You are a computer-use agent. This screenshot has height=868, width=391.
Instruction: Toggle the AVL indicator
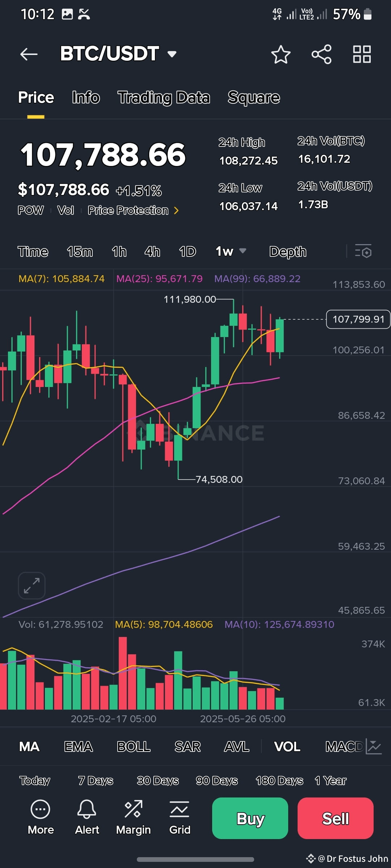[237, 746]
